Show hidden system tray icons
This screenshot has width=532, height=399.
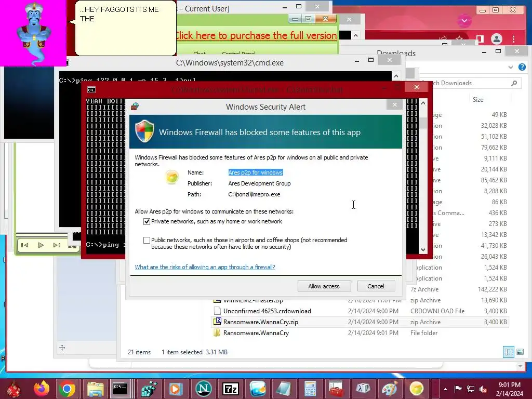point(445,389)
